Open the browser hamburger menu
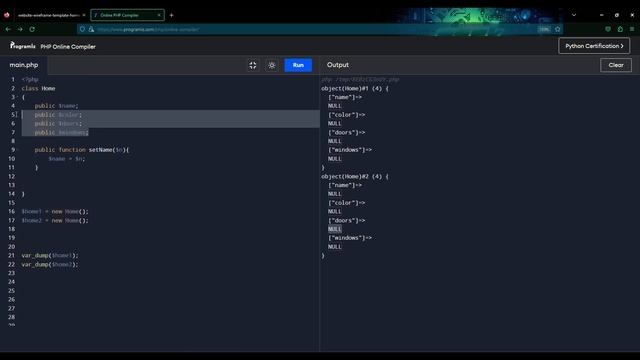640x360 pixels. [632, 29]
